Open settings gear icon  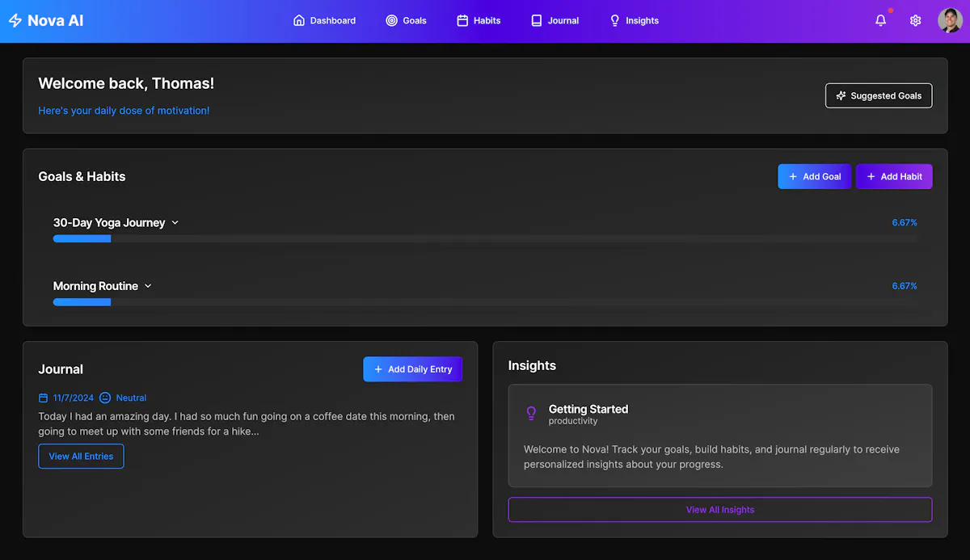[x=915, y=21]
